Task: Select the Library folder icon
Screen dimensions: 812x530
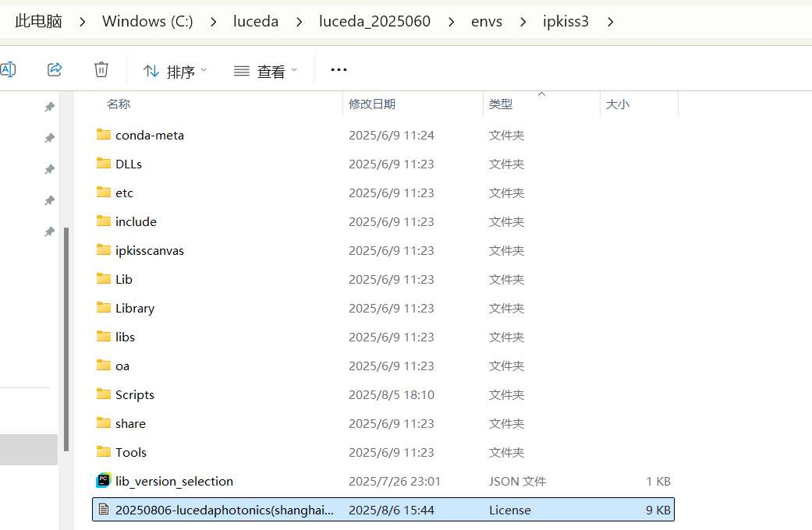Action: pos(104,308)
